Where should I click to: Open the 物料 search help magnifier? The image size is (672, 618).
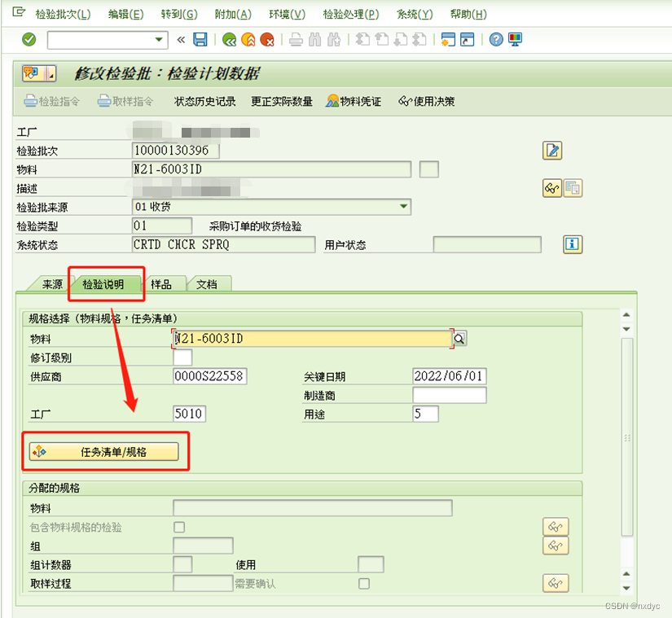[x=459, y=339]
